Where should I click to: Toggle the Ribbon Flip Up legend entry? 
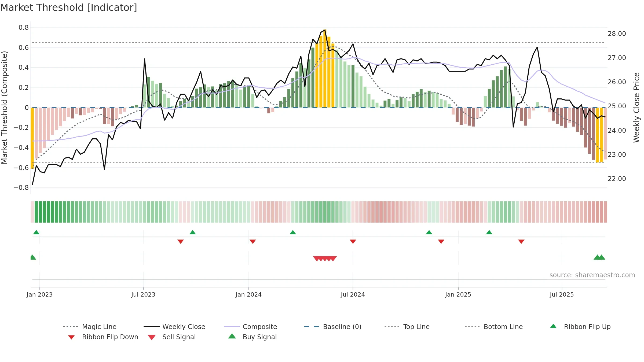click(x=580, y=327)
